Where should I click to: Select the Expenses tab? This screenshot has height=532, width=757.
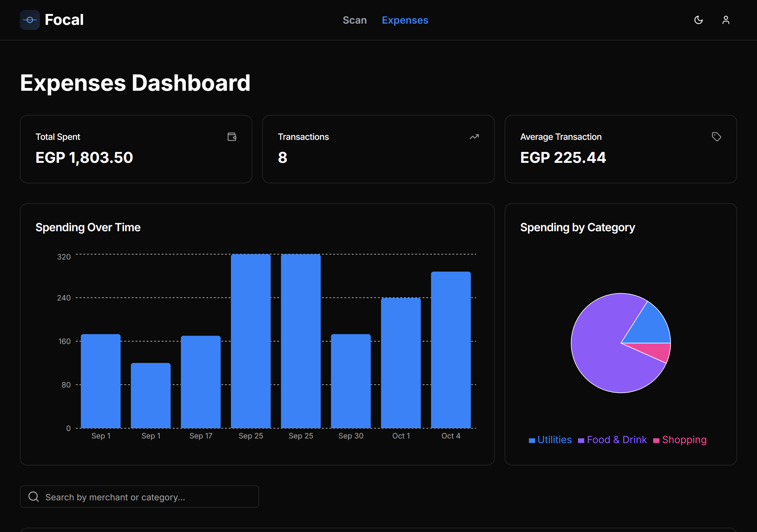pyautogui.click(x=405, y=20)
